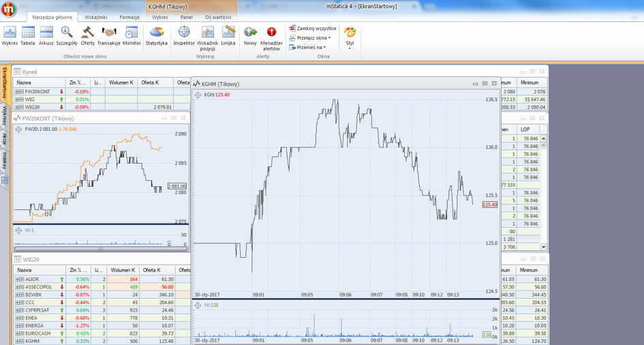Click the LOP column header
644x345 pixels.
click(527, 130)
